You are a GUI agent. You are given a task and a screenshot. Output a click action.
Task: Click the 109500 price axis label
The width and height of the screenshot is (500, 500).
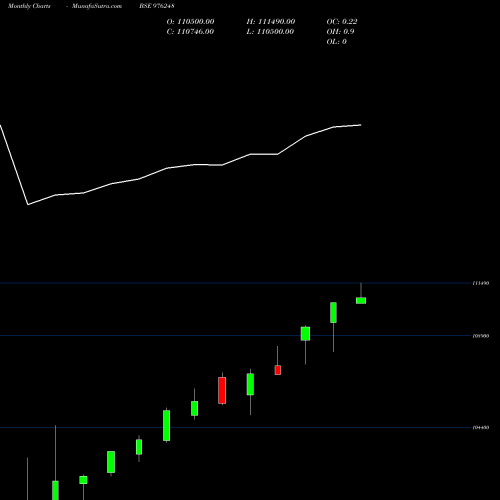(x=481, y=336)
